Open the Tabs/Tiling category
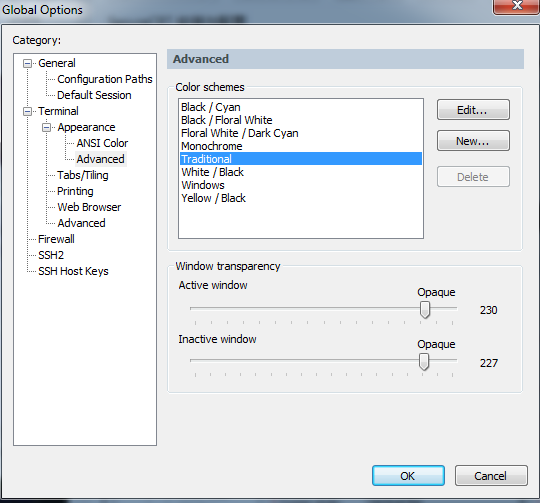 [x=83, y=175]
